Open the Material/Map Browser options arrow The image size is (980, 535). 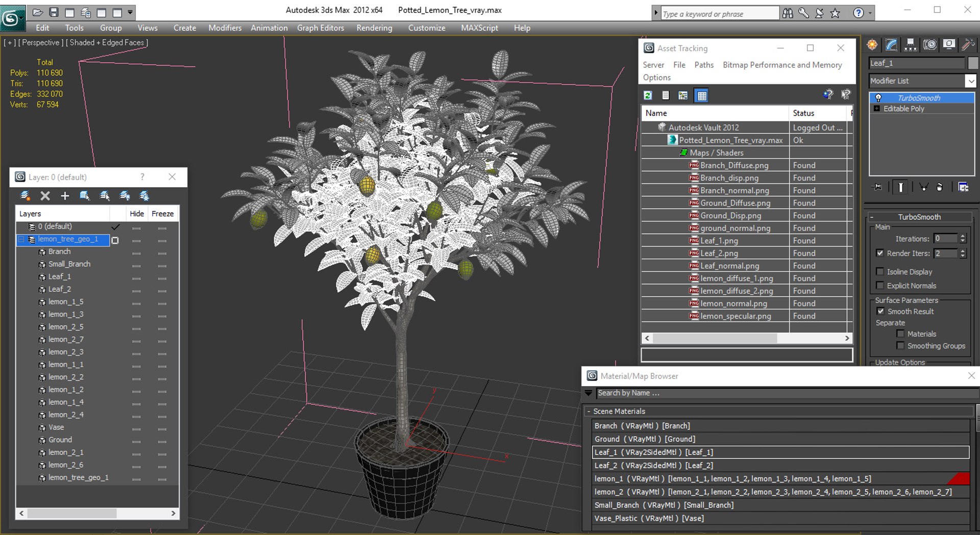(589, 393)
